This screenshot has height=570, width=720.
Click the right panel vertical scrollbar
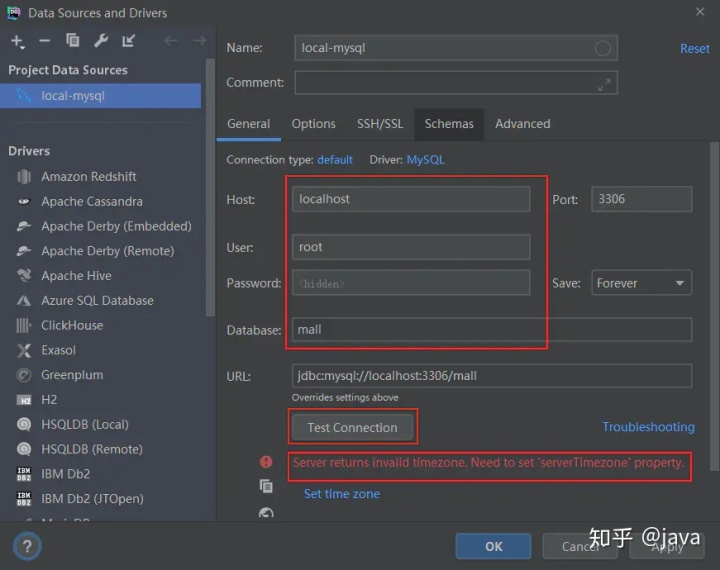pos(714,306)
